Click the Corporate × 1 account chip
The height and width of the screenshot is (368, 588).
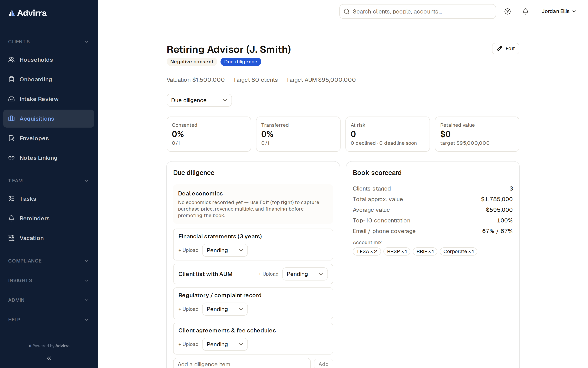point(458,251)
